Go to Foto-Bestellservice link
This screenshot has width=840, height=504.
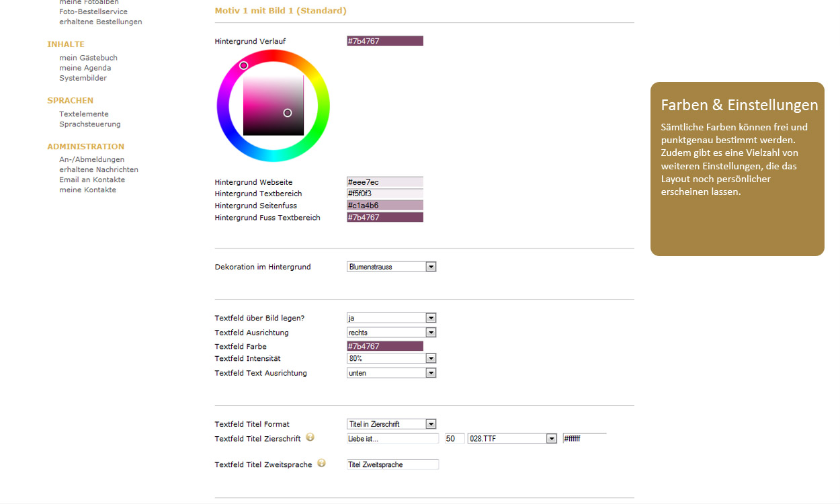click(x=93, y=11)
